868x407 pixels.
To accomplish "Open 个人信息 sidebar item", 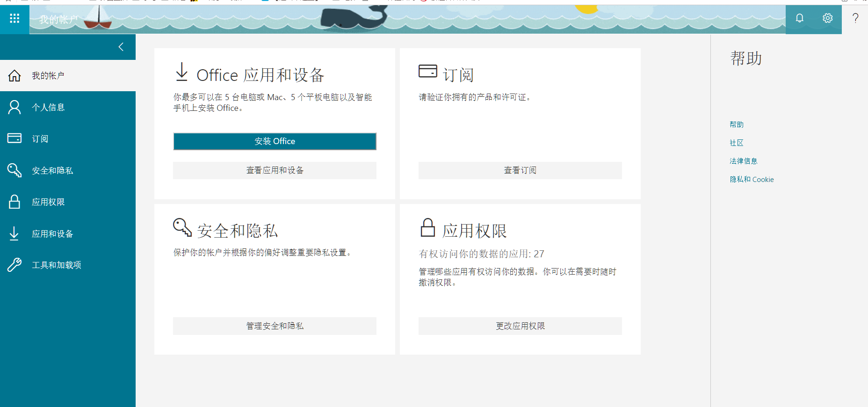I will point(68,107).
